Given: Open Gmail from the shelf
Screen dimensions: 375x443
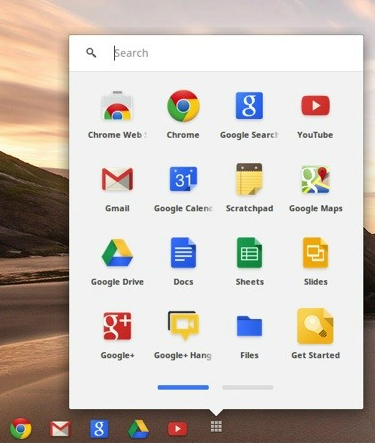Looking at the screenshot, I should (60, 428).
